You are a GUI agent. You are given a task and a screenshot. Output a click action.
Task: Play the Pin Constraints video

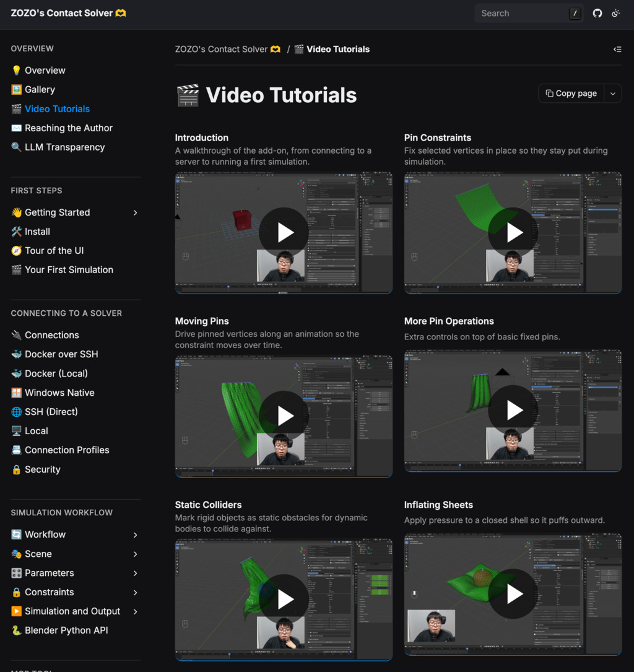pyautogui.click(x=513, y=233)
